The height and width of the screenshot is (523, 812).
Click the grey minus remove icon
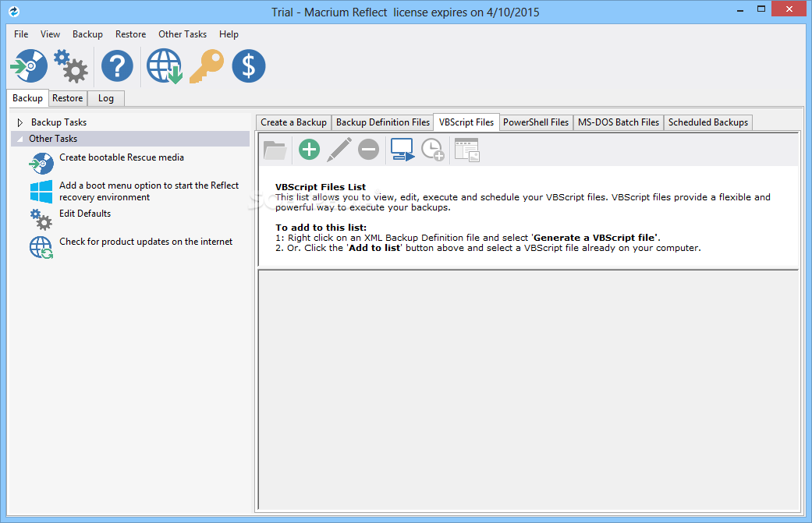point(369,150)
